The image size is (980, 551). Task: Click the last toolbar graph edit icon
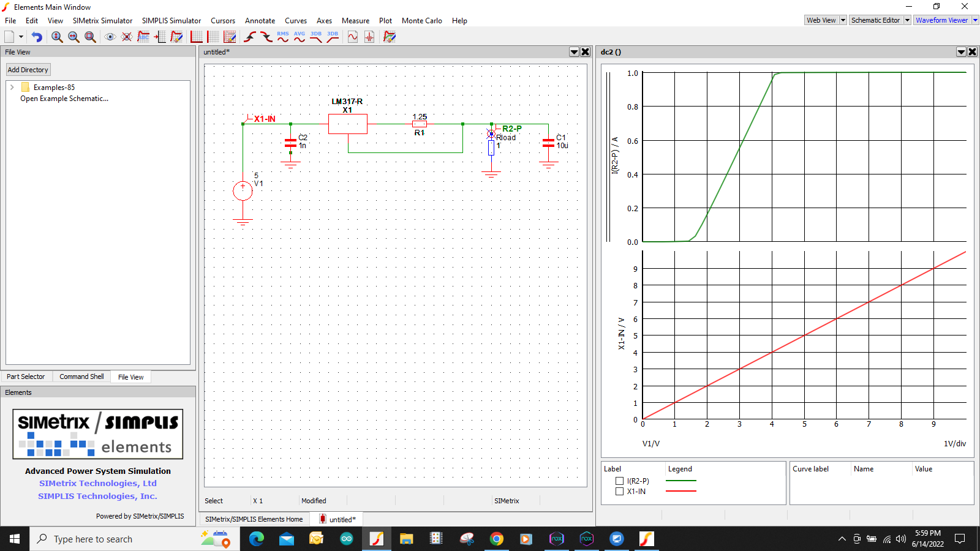click(390, 37)
